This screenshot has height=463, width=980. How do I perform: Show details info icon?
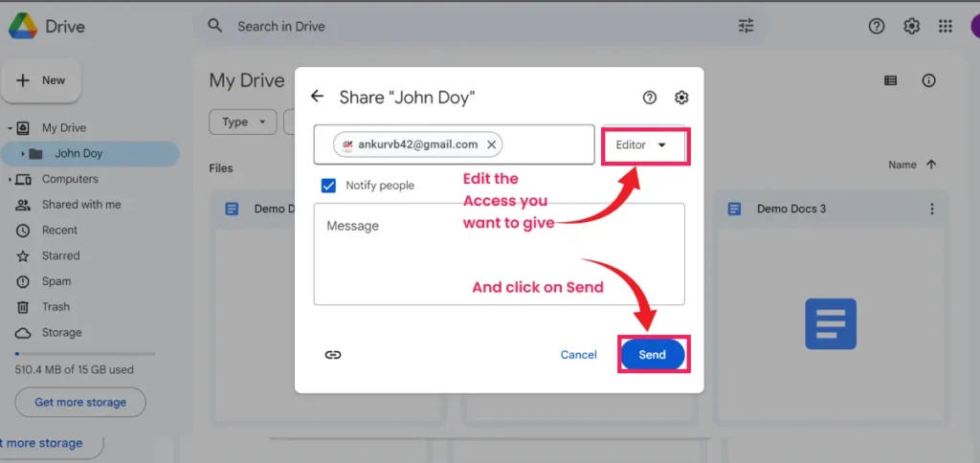pos(928,81)
